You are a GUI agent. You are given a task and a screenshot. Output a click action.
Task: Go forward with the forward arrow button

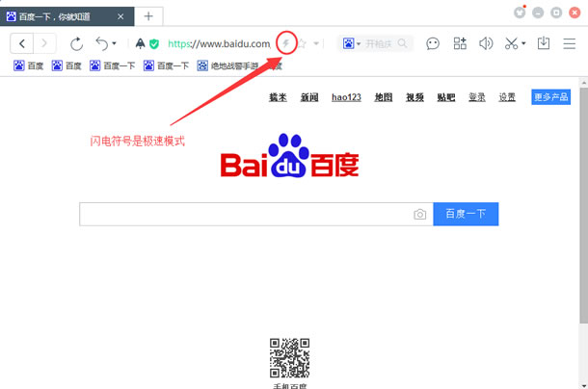click(x=44, y=44)
